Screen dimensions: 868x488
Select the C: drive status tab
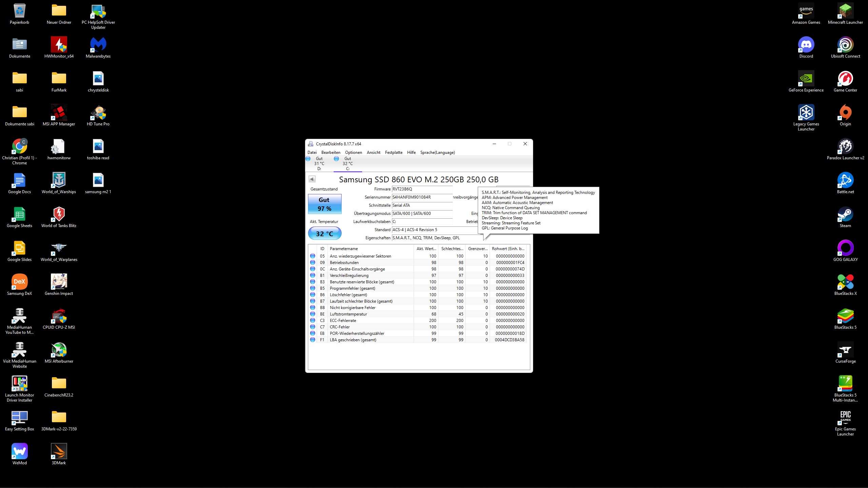348,163
